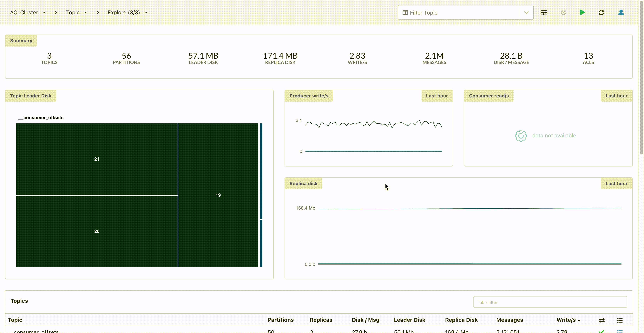Start live tail with the green play icon
644x333 pixels.
[582, 12]
